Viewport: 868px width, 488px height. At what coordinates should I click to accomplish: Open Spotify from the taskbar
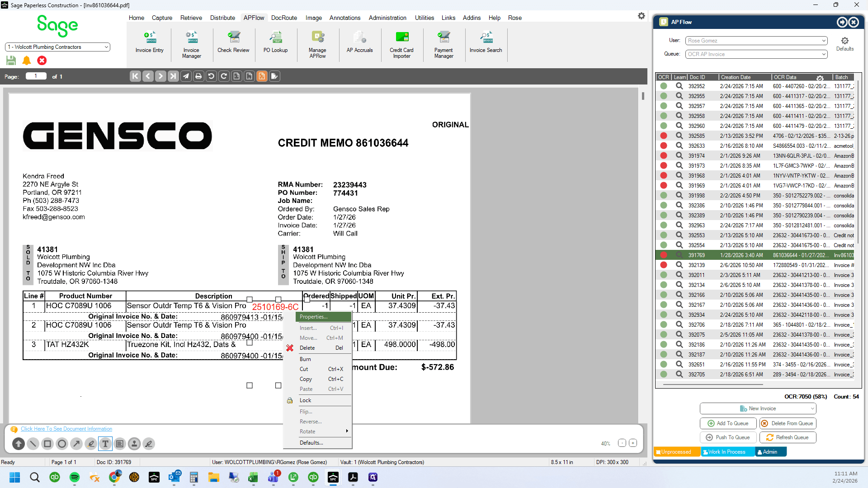tap(75, 477)
